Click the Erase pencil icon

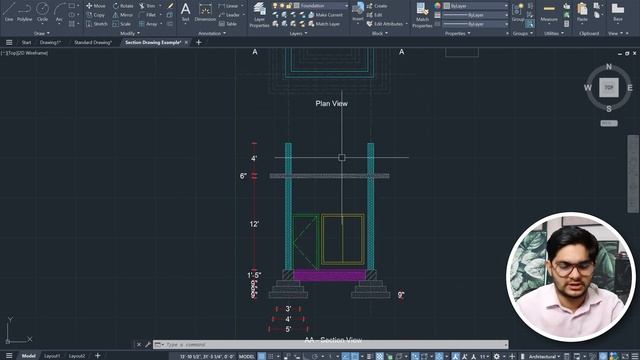[x=170, y=6]
